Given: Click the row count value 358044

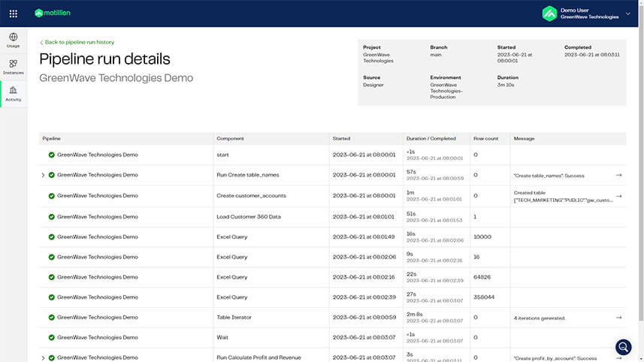Looking at the screenshot, I should click(483, 297).
